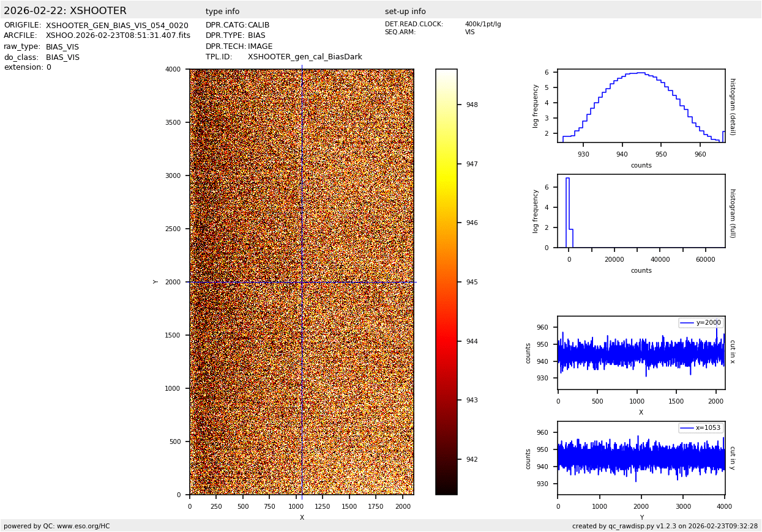Open the detail histogram plot
The image size is (762, 532).
coord(641,106)
